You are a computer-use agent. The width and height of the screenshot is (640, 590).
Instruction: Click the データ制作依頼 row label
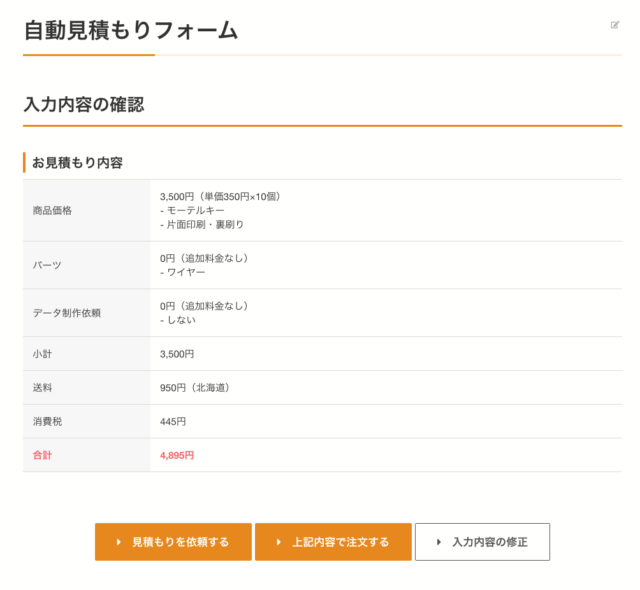pos(67,313)
